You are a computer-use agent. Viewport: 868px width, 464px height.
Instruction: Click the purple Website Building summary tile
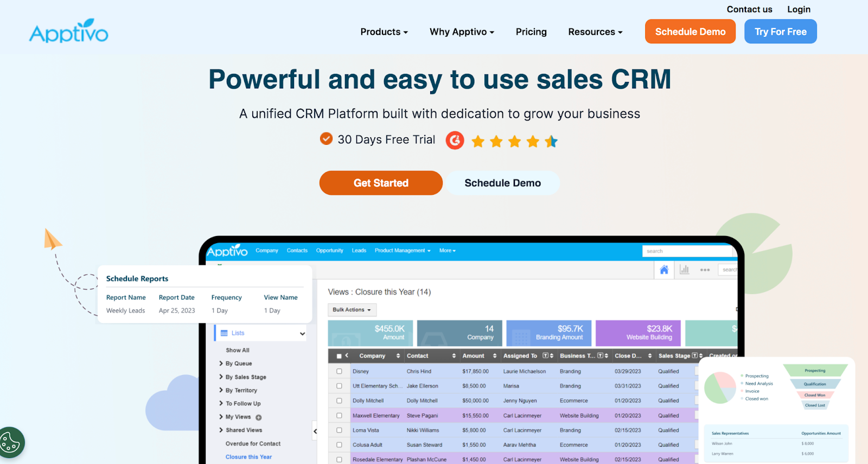(x=637, y=333)
